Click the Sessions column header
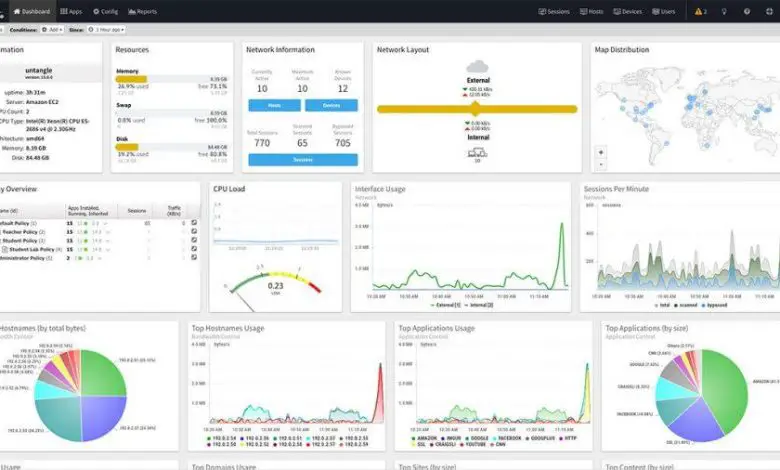 [x=136, y=211]
